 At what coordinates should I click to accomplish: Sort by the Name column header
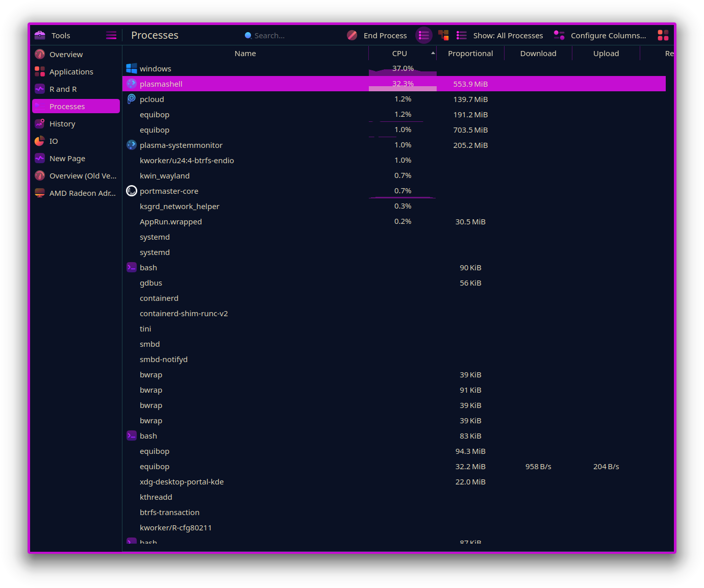tap(245, 54)
